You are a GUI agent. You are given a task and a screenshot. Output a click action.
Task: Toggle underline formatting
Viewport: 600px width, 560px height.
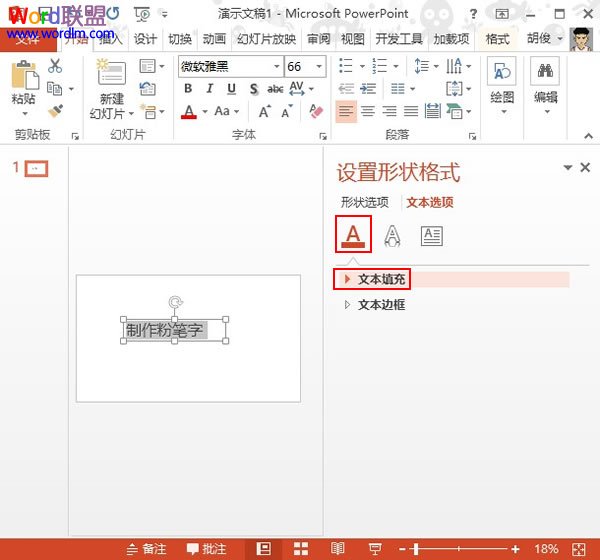(x=231, y=89)
